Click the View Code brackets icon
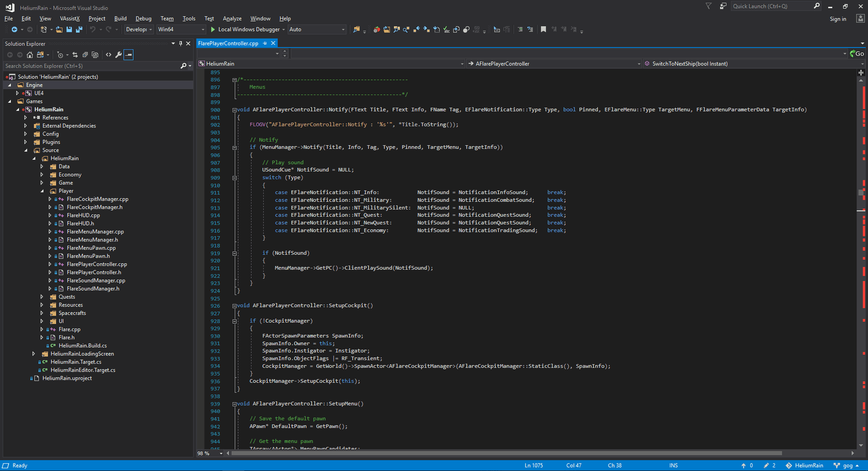868x471 pixels. tap(108, 55)
